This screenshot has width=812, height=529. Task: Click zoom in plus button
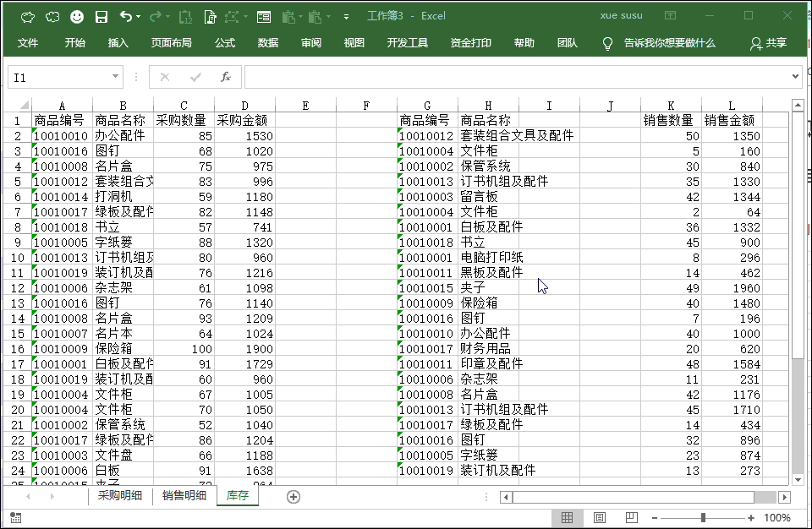(751, 518)
